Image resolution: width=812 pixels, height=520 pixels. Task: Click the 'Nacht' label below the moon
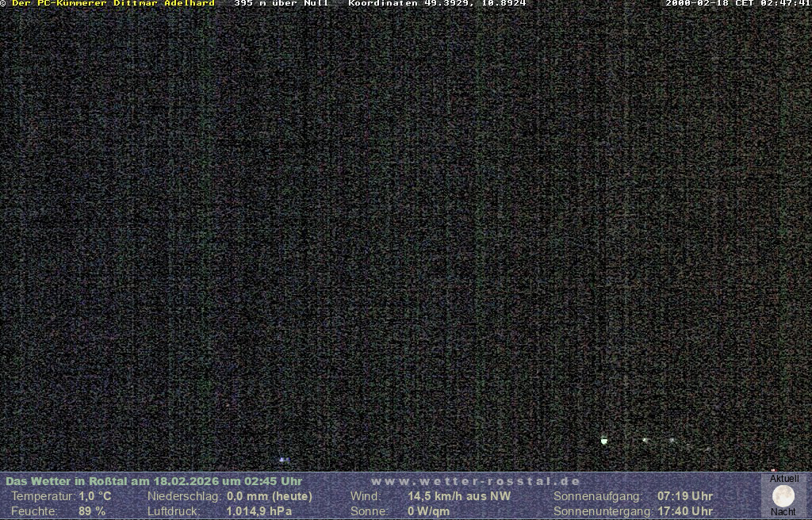pos(783,512)
